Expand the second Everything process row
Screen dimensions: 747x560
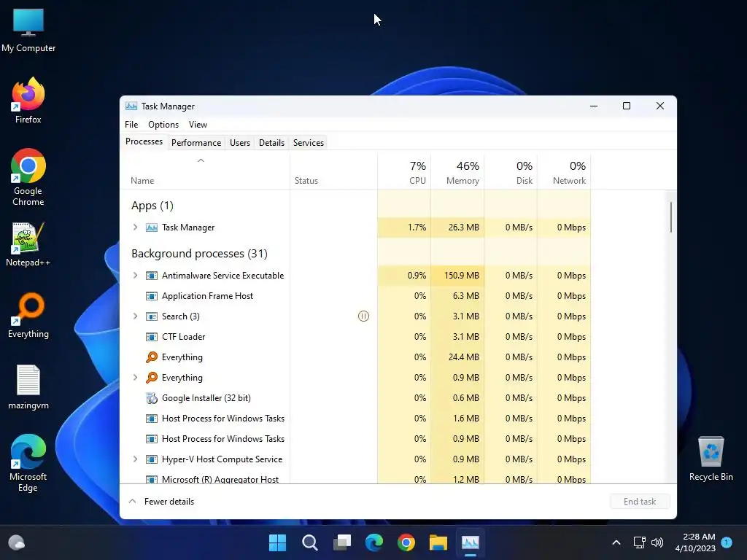[x=135, y=378]
